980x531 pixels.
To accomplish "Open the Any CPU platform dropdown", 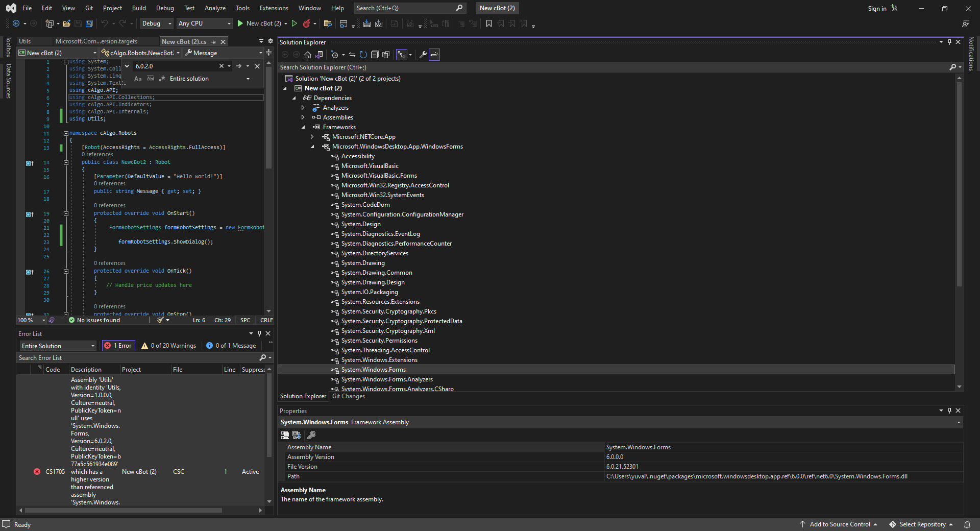I will click(204, 23).
